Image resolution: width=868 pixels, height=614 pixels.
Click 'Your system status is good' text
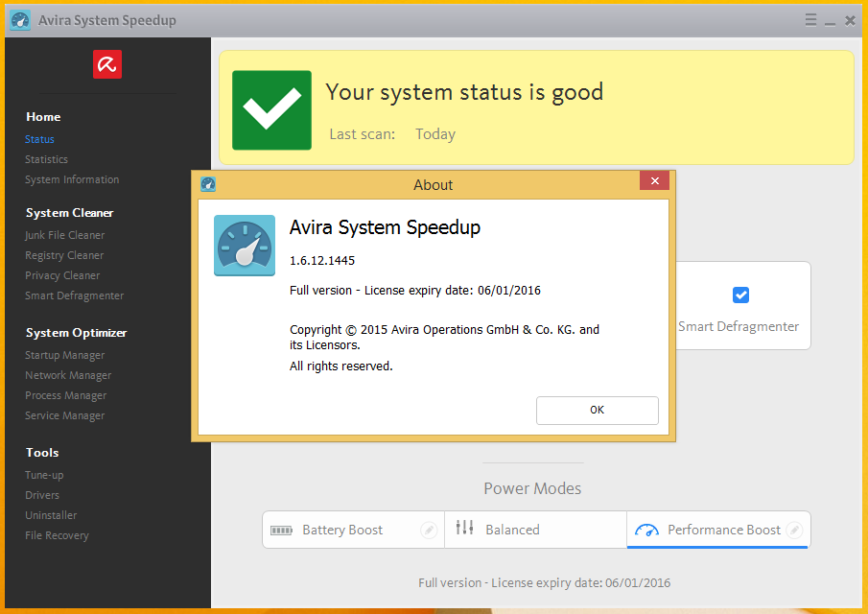464,92
